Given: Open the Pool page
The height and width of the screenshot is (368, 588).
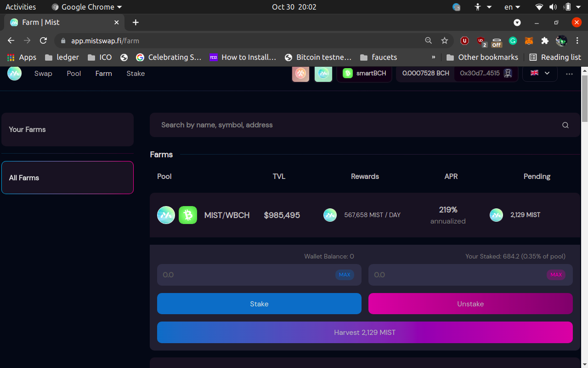Looking at the screenshot, I should pyautogui.click(x=74, y=74).
